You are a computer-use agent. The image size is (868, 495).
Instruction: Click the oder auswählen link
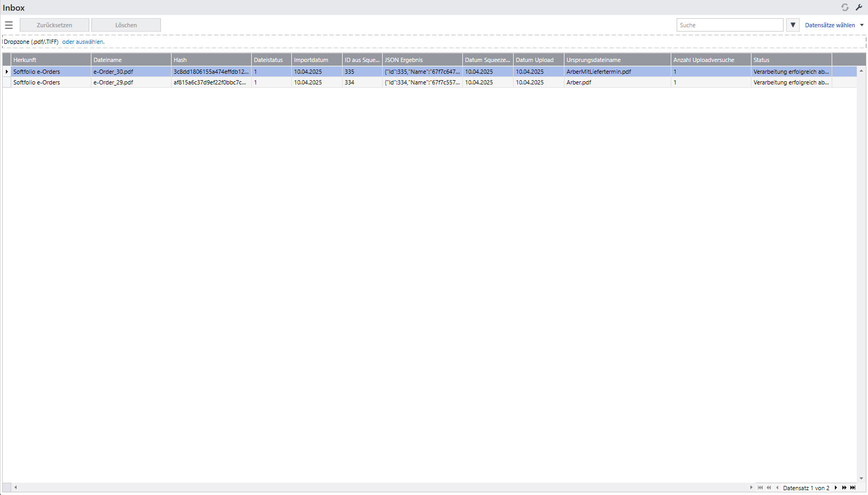[x=83, y=41]
